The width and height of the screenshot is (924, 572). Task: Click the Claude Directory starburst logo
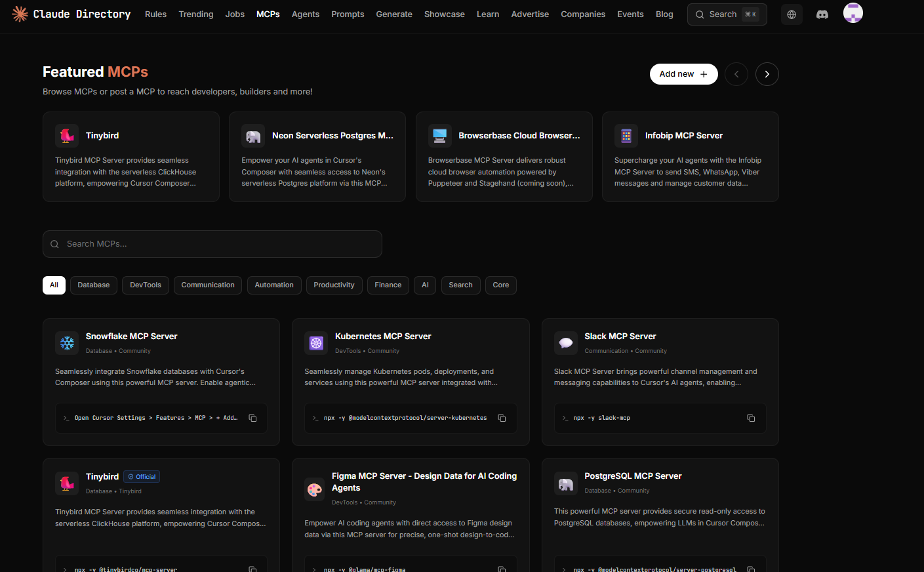(20, 14)
